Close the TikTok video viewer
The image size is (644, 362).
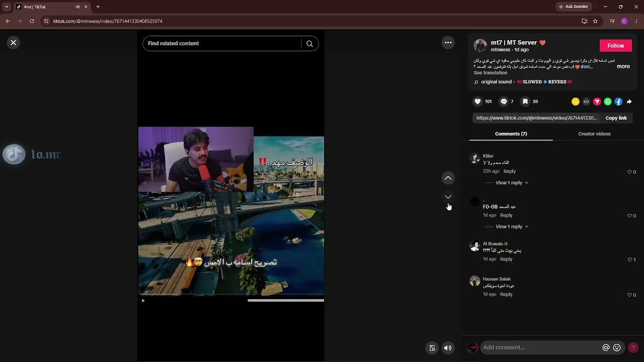click(14, 43)
